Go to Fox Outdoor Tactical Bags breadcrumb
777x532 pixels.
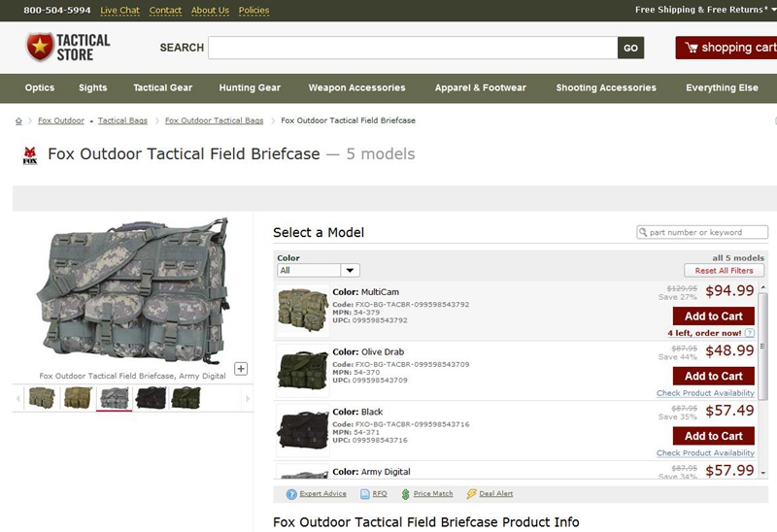pos(214,120)
